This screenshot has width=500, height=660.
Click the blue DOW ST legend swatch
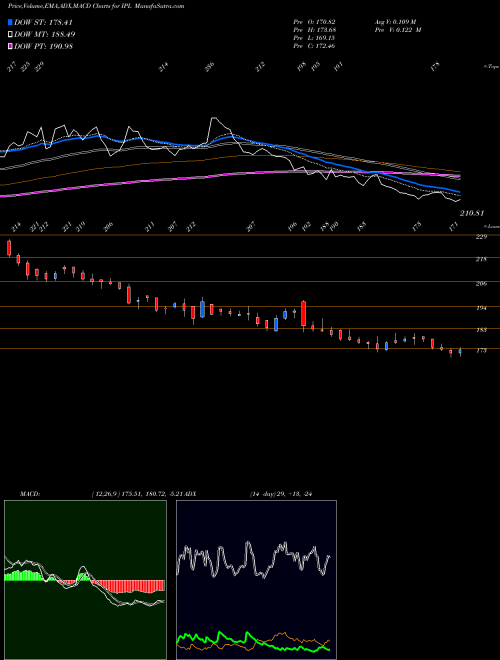pos(10,22)
